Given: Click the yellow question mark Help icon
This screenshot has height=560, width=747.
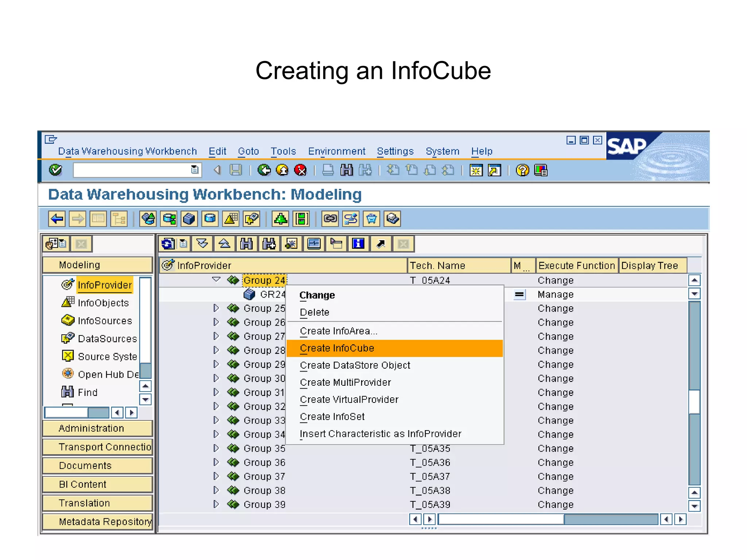Looking at the screenshot, I should coord(522,170).
